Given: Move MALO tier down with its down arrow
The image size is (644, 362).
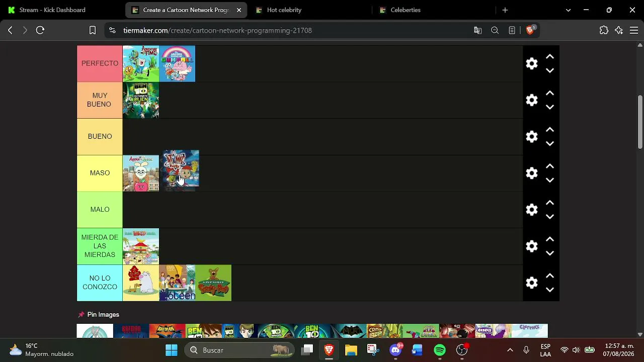Looking at the screenshot, I should 550,217.
